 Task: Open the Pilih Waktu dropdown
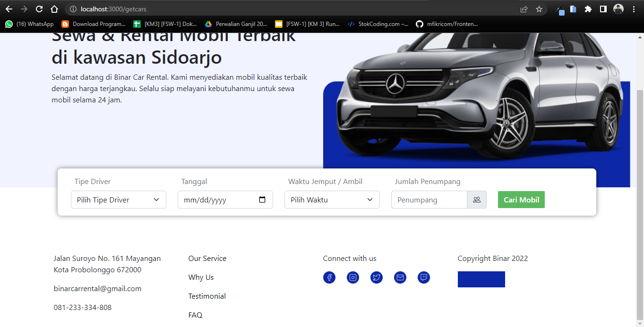click(332, 200)
